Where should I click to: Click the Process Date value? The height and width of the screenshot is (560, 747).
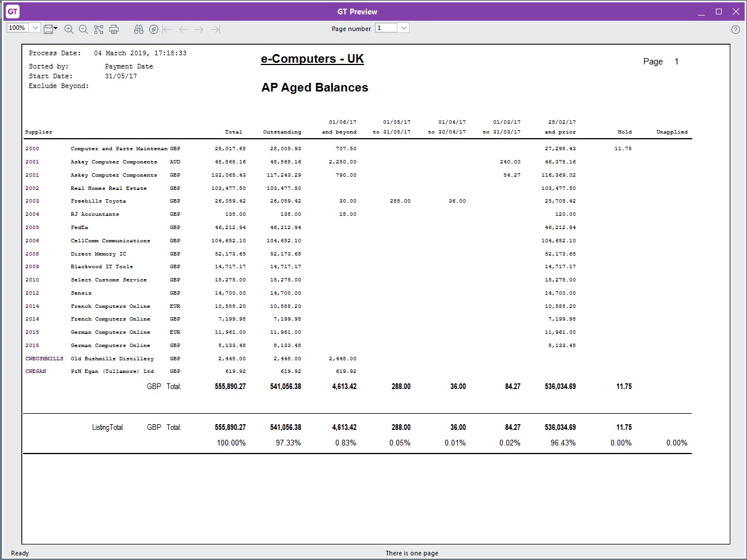click(141, 53)
